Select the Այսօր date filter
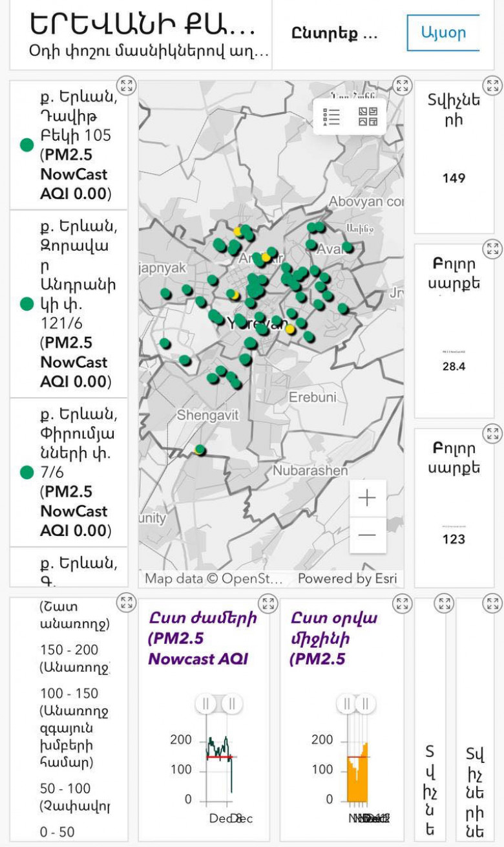 pos(443,32)
